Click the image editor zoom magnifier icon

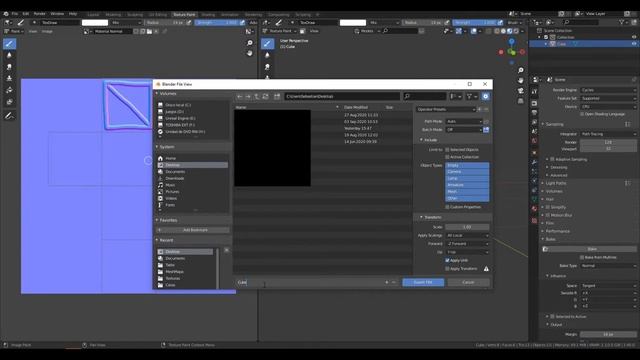[250, 43]
